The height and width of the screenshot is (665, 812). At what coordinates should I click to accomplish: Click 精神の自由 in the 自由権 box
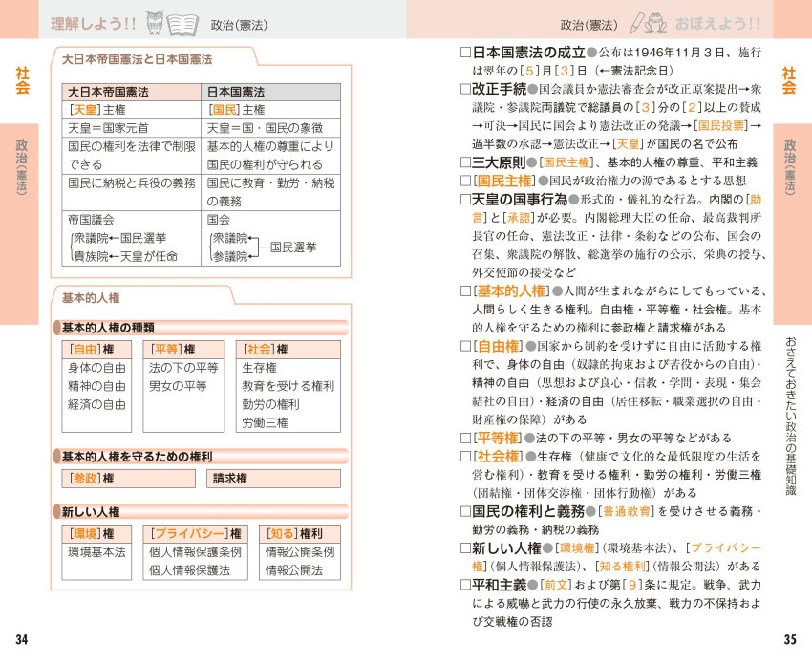pyautogui.click(x=96, y=386)
